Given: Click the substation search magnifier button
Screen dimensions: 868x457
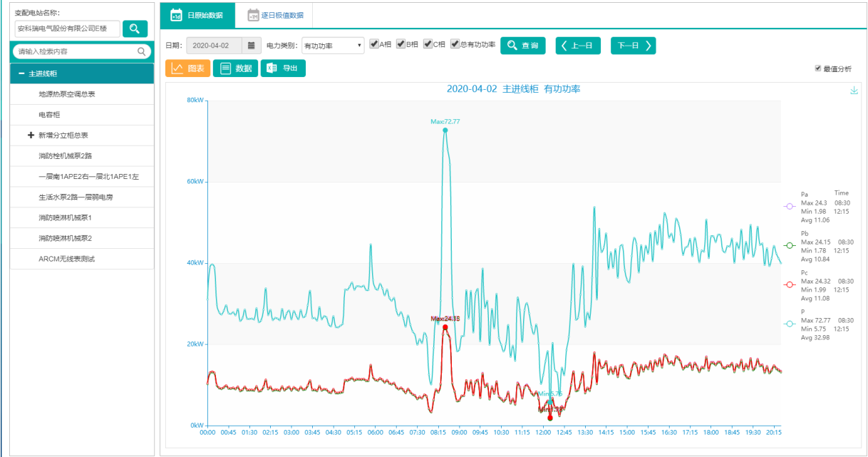Looking at the screenshot, I should point(135,29).
